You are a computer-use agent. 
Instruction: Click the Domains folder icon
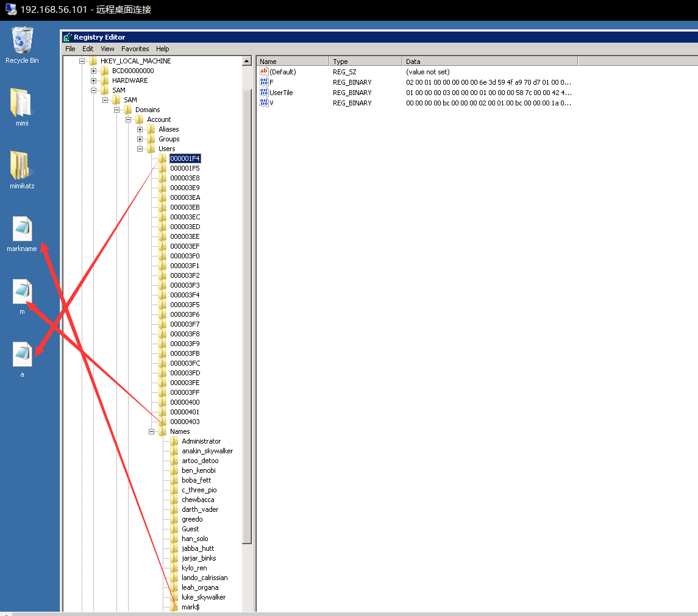pos(128,110)
